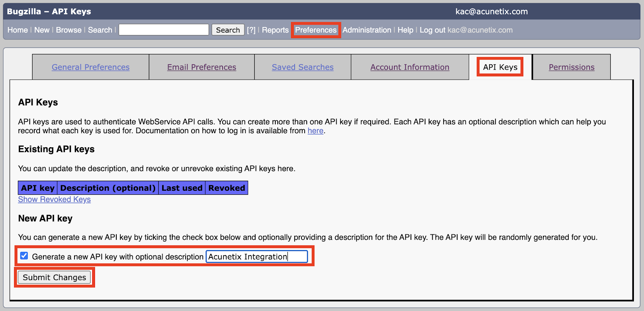Image resolution: width=644 pixels, height=311 pixels.
Task: Switch to Email Preferences tab
Action: pos(202,67)
